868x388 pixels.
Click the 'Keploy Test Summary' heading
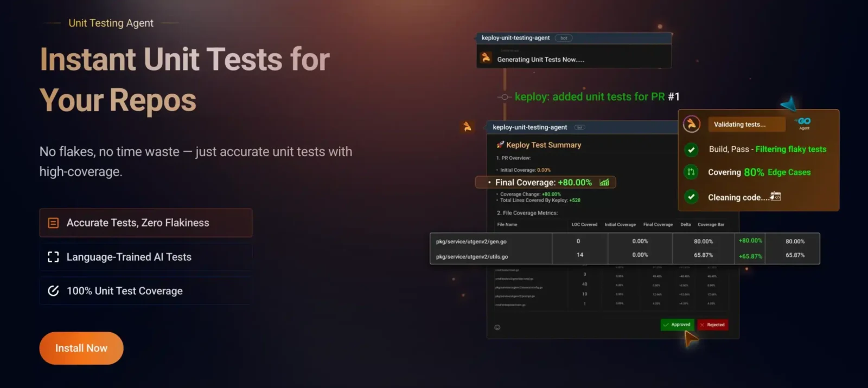click(544, 145)
